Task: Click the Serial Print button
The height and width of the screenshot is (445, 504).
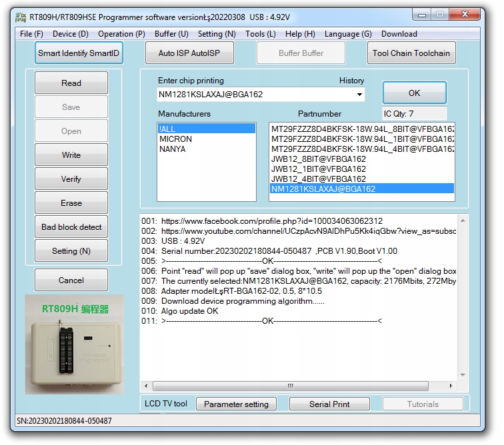Action: tap(329, 404)
